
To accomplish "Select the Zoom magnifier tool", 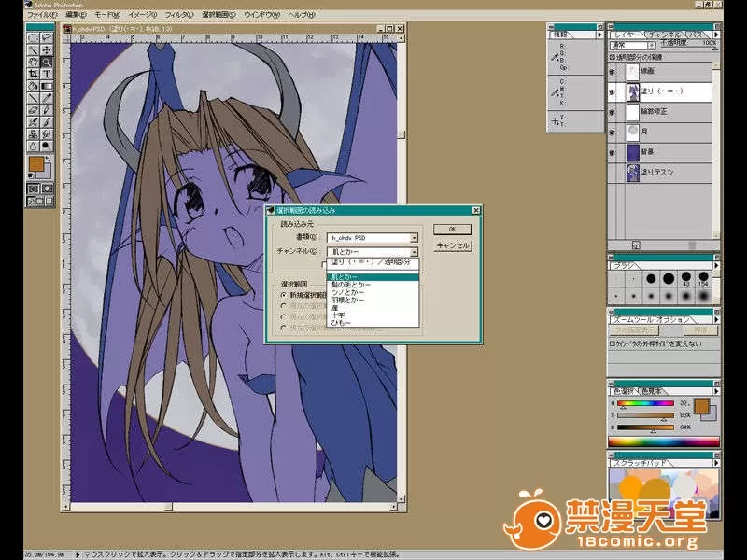I will click(x=46, y=61).
